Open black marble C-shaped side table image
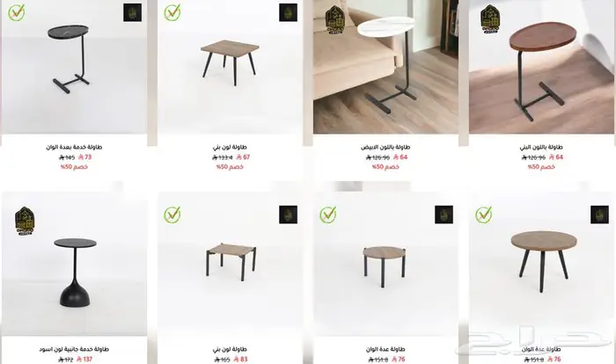 point(74,67)
